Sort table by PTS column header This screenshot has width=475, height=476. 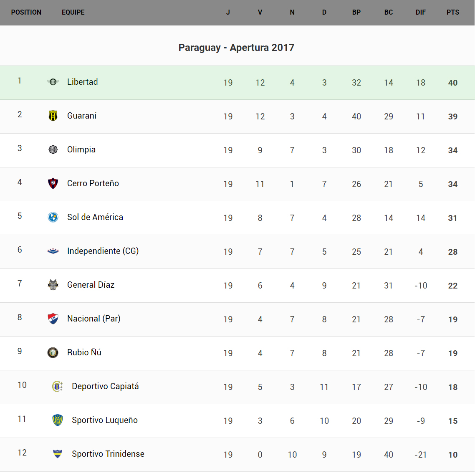[x=452, y=13]
